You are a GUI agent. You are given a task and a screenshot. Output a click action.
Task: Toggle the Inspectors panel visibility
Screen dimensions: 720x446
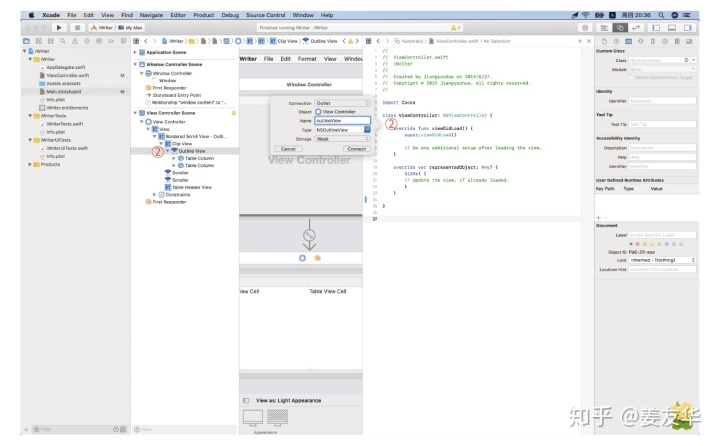[687, 28]
